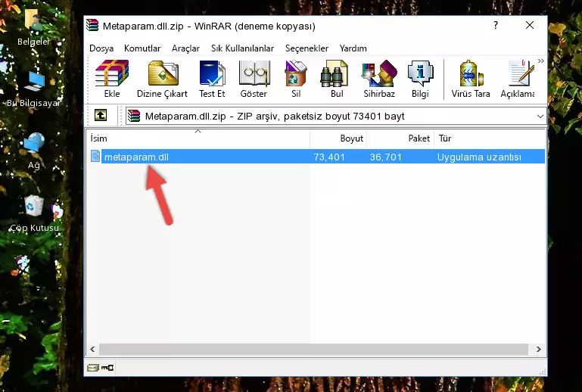
Task: Start Virüs Tara scan
Action: point(471,79)
